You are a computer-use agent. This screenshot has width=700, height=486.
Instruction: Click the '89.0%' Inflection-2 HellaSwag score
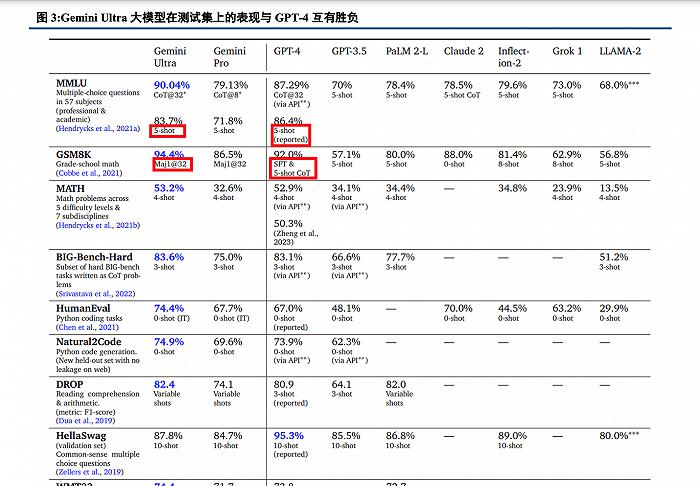512,436
